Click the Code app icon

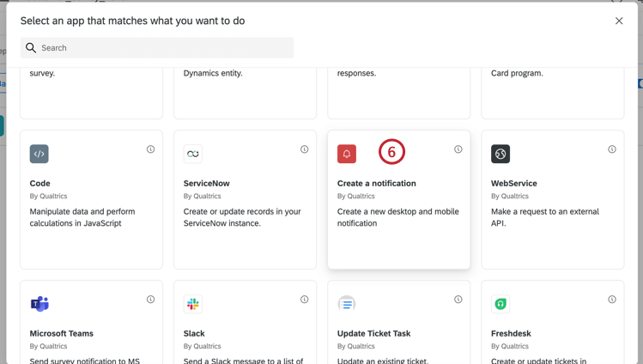click(39, 154)
